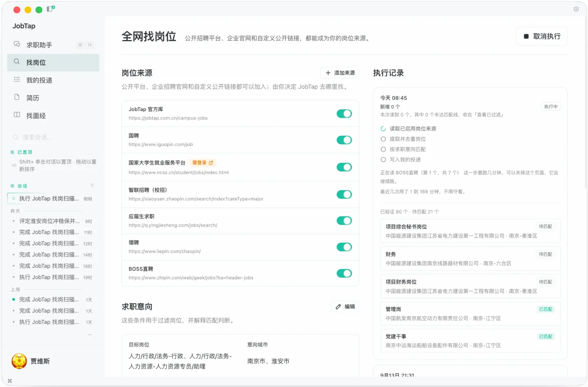588x387 pixels.
Task: Open the 需登录 link for 国家大学生就业服务平台
Action: coord(203,163)
